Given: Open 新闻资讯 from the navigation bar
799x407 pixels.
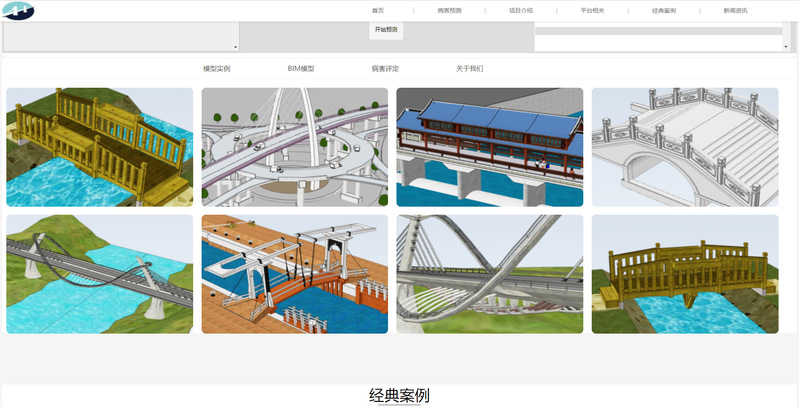Looking at the screenshot, I should (736, 10).
